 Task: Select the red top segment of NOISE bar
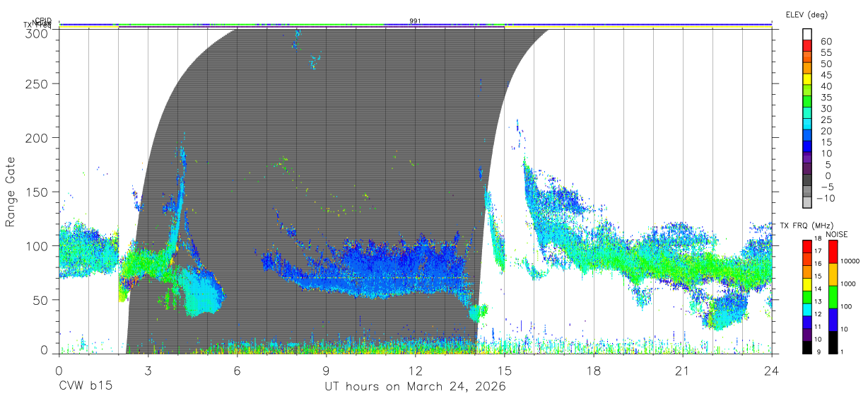click(832, 251)
